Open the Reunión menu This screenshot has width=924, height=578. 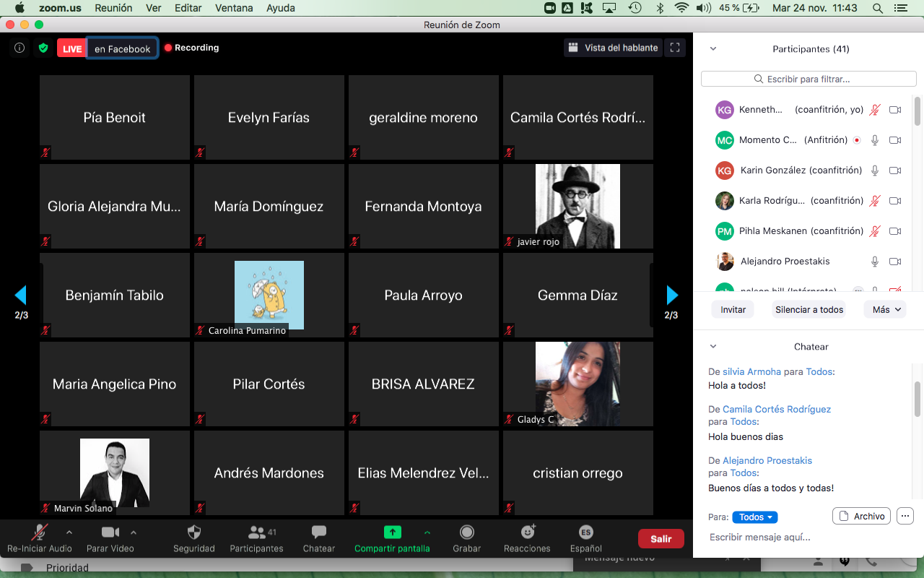113,8
